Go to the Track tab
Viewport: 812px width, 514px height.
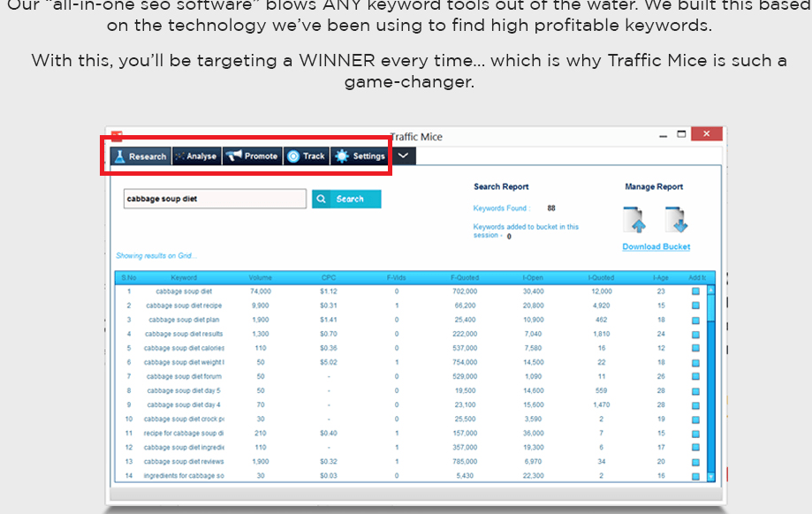click(x=306, y=156)
